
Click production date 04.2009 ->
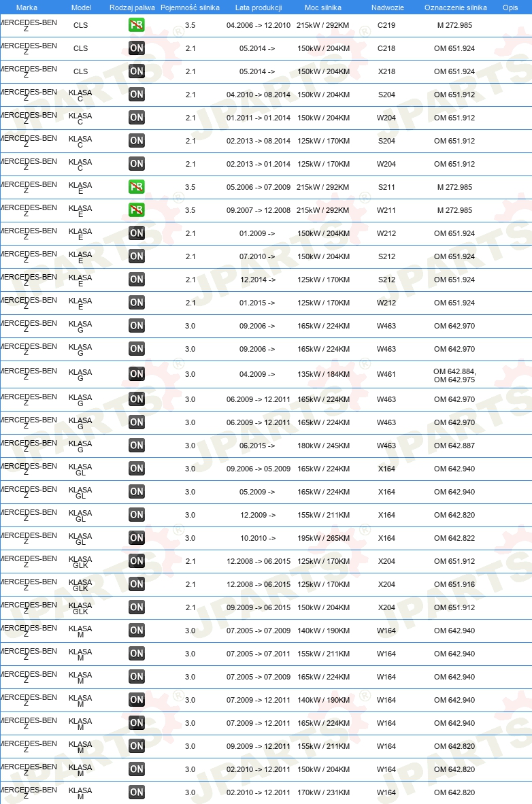pyautogui.click(x=257, y=374)
